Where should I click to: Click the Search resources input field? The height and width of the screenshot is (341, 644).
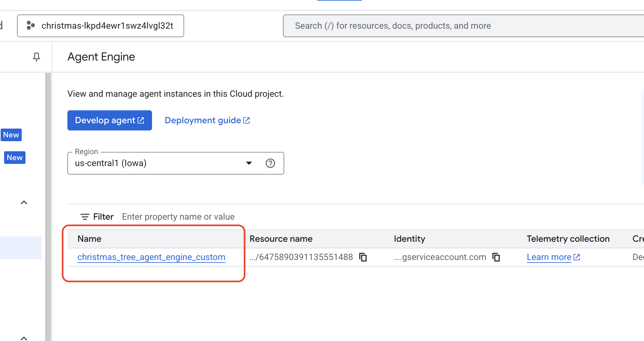[441, 26]
